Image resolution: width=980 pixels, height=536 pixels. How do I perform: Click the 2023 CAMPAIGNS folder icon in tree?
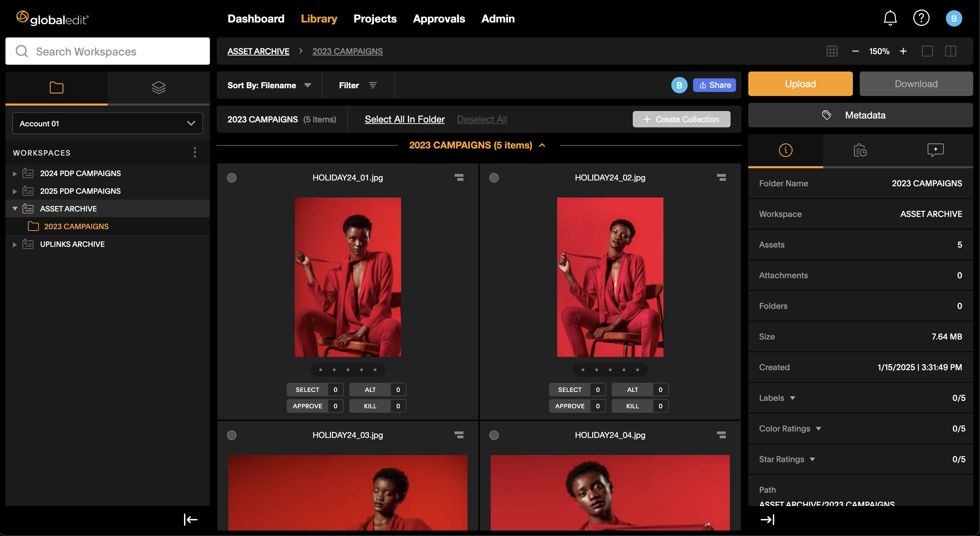click(x=33, y=226)
